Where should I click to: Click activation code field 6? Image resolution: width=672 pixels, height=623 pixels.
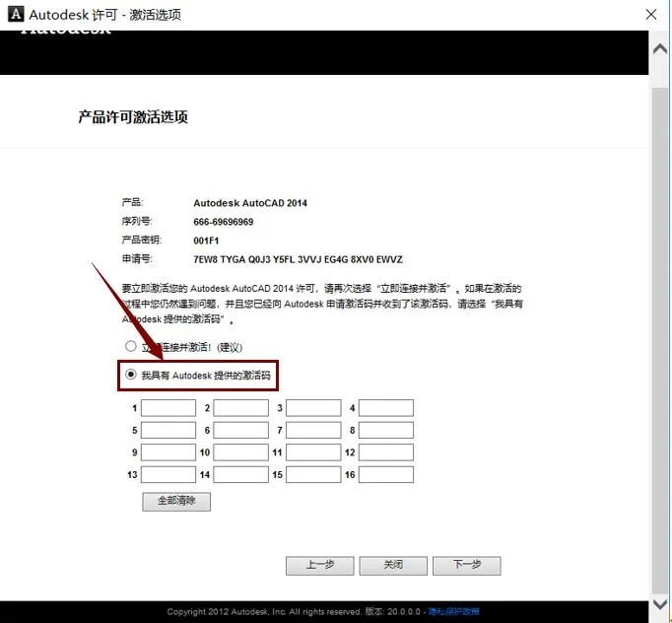240,430
